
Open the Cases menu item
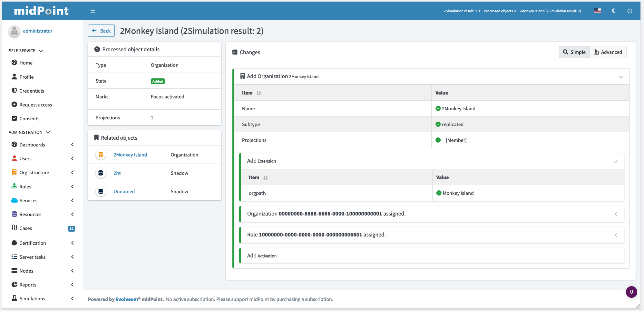26,228
